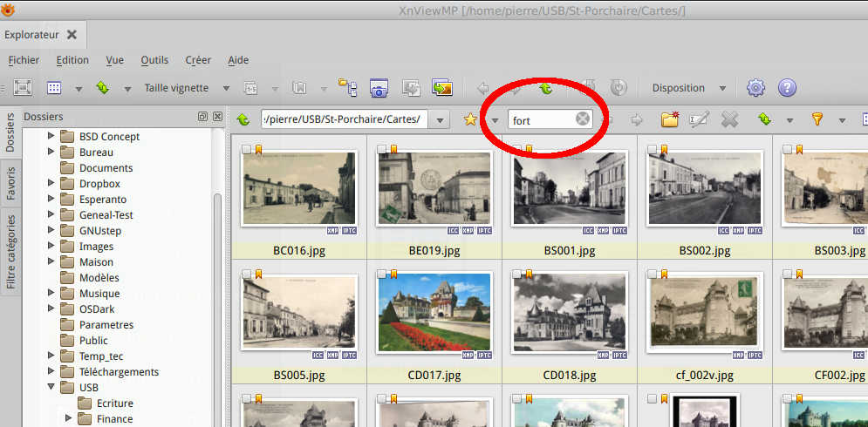Click the fullscreen view toolbar icon
This screenshot has width=868, height=427.
pos(23,87)
